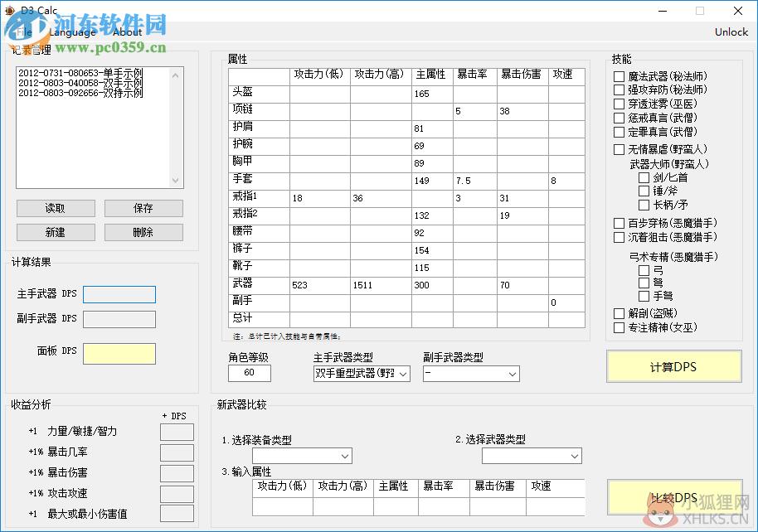
Task: Check the 剑/匕首 weapon master option
Action: click(x=644, y=178)
